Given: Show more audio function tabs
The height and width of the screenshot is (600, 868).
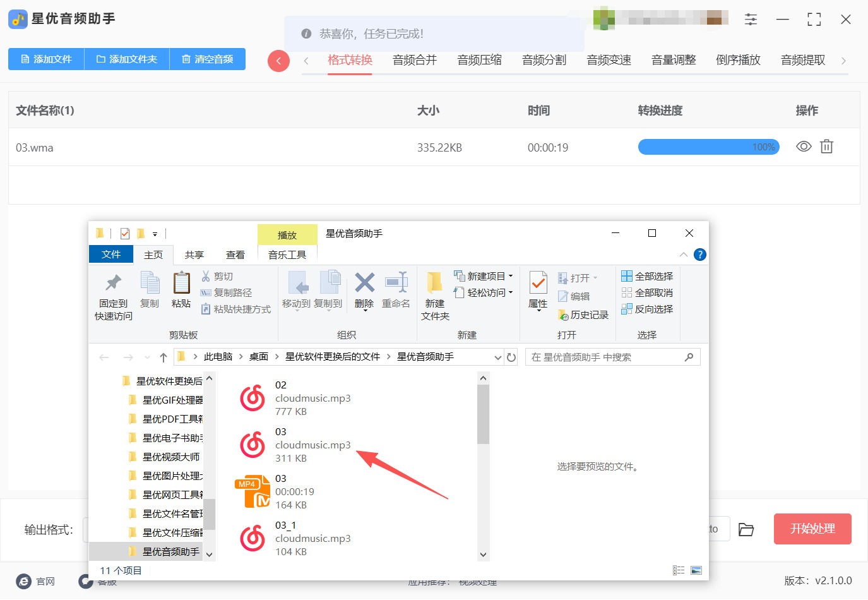Looking at the screenshot, I should click(x=843, y=61).
